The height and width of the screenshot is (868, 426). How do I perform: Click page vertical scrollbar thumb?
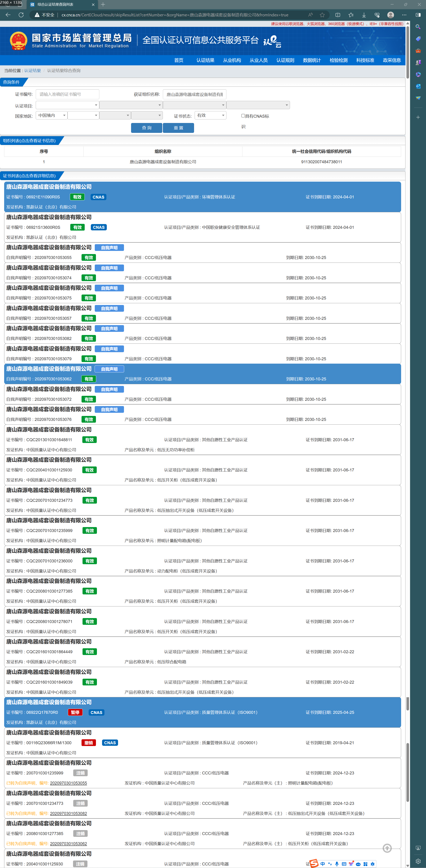pyautogui.click(x=408, y=52)
